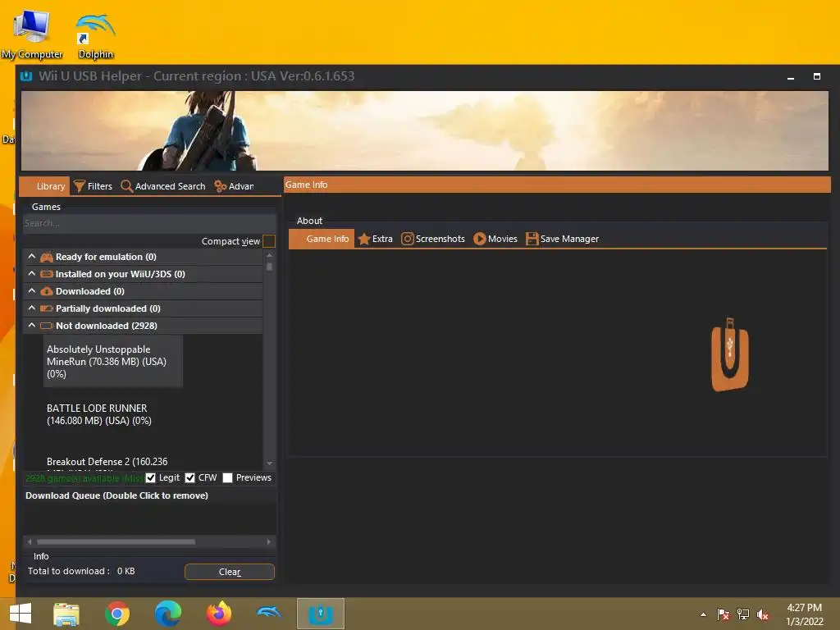Switch to the Extra tab
Image resolution: width=840 pixels, height=630 pixels.
click(375, 239)
